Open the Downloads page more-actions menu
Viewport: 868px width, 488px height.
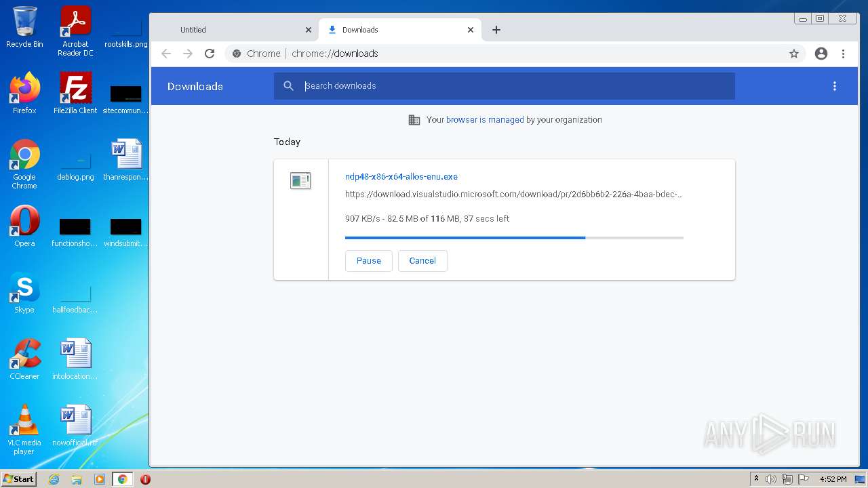835,86
